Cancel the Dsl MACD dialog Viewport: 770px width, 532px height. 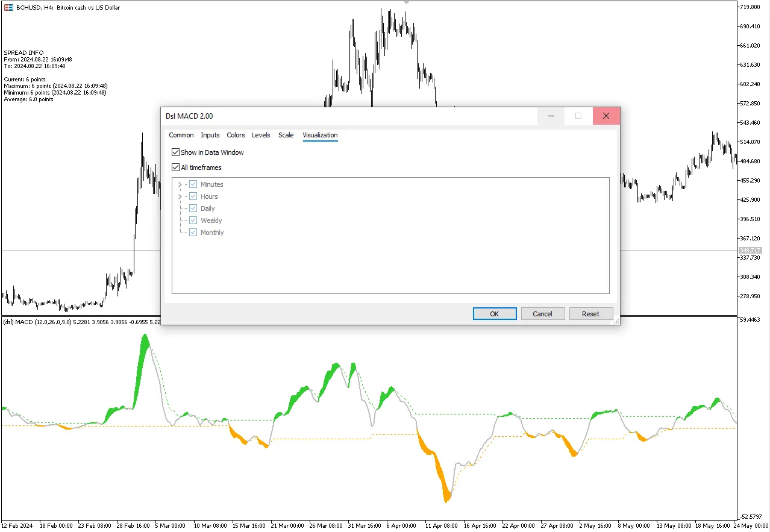(x=542, y=314)
